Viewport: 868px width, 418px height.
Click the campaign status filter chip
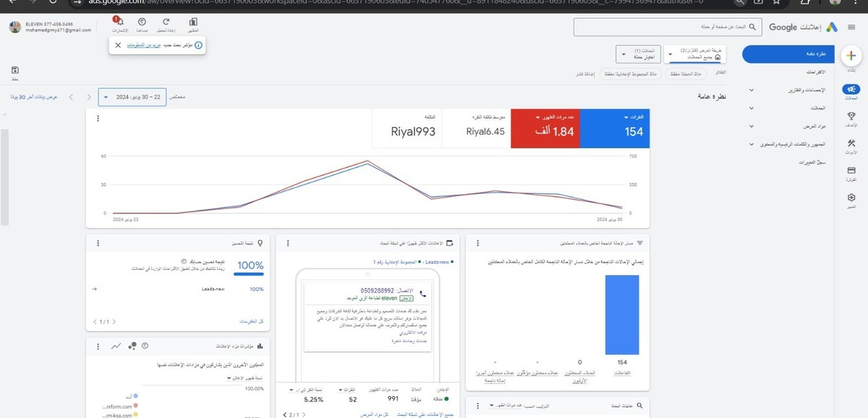coord(686,74)
